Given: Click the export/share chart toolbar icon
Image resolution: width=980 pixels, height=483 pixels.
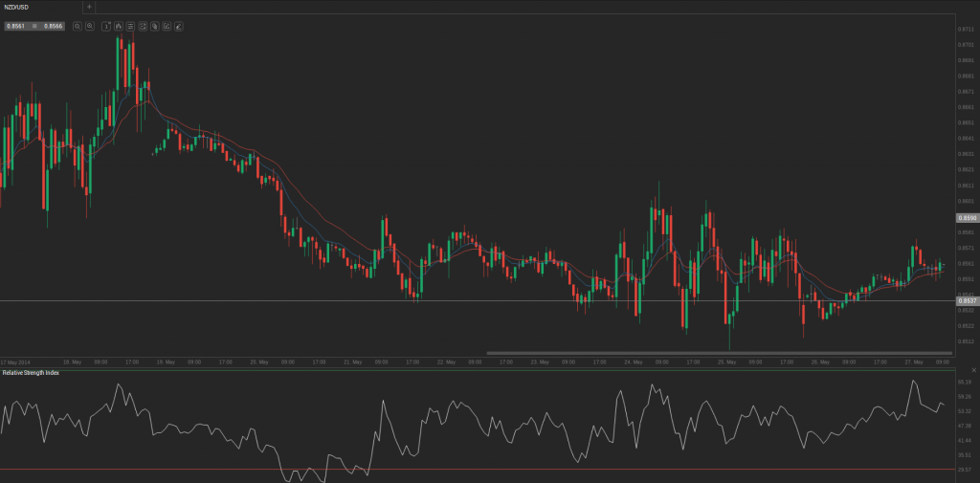Looking at the screenshot, I should pos(167,26).
